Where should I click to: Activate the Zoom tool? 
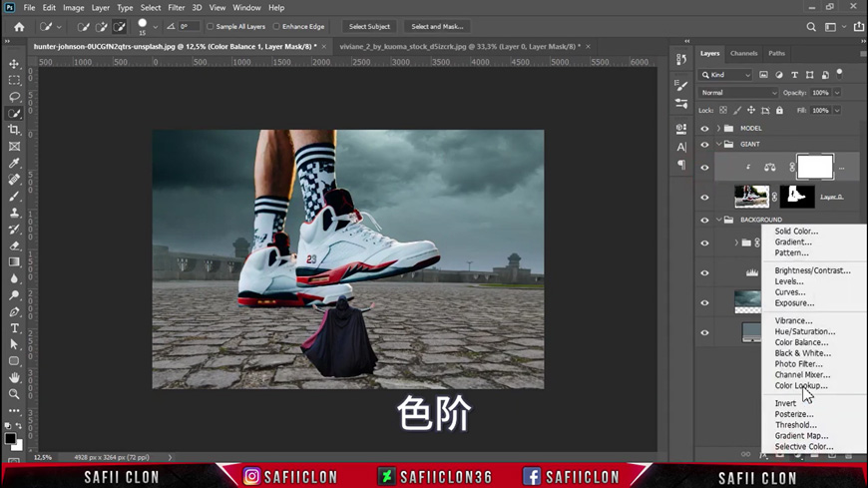pyautogui.click(x=14, y=394)
